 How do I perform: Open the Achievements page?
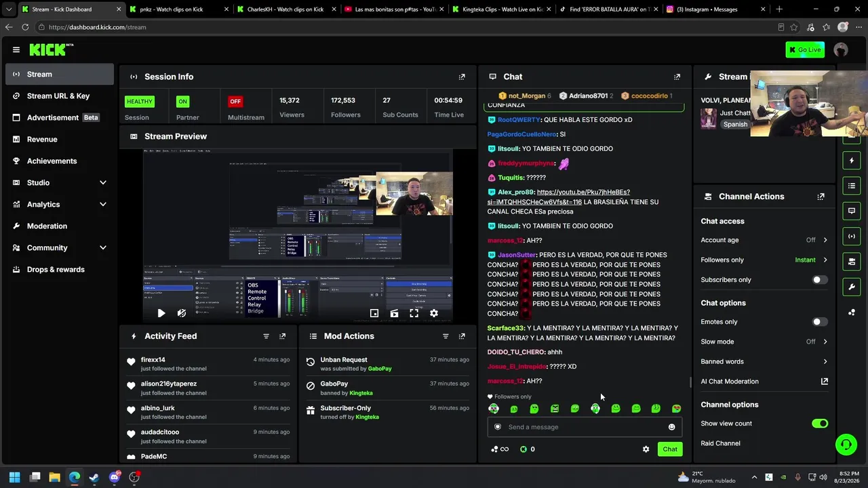(x=60, y=161)
